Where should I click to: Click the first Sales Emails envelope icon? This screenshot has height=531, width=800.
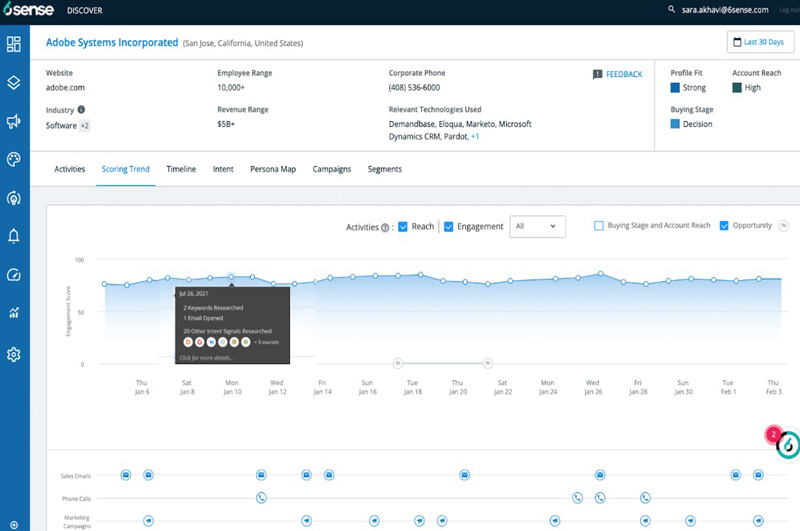click(126, 475)
